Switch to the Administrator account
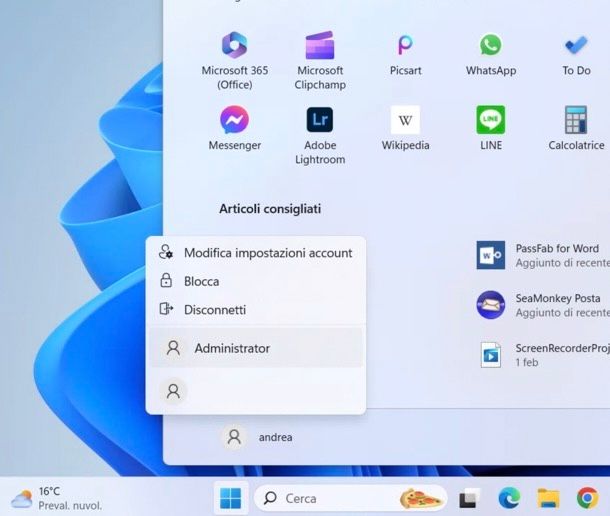The image size is (610, 516). coord(256,348)
